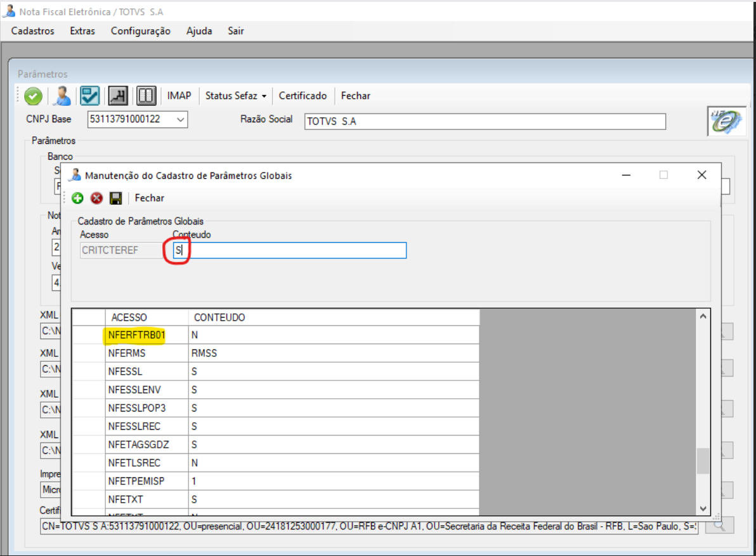Click the green checkmark confirm icon

[x=33, y=96]
